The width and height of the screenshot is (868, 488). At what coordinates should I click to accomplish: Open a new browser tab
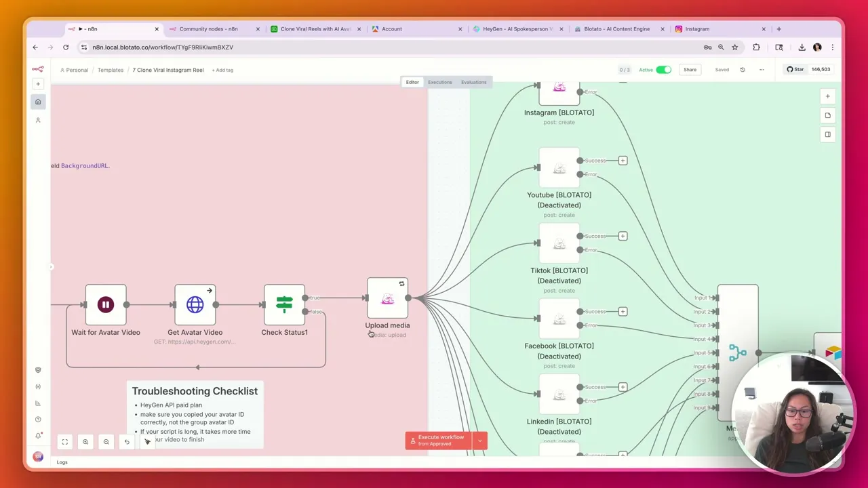click(x=778, y=29)
